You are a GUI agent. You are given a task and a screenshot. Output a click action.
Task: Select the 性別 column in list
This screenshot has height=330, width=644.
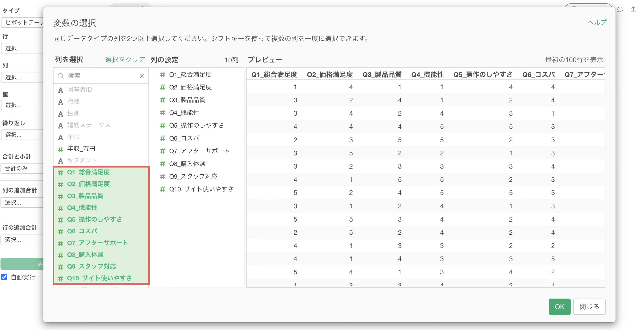coord(101,113)
